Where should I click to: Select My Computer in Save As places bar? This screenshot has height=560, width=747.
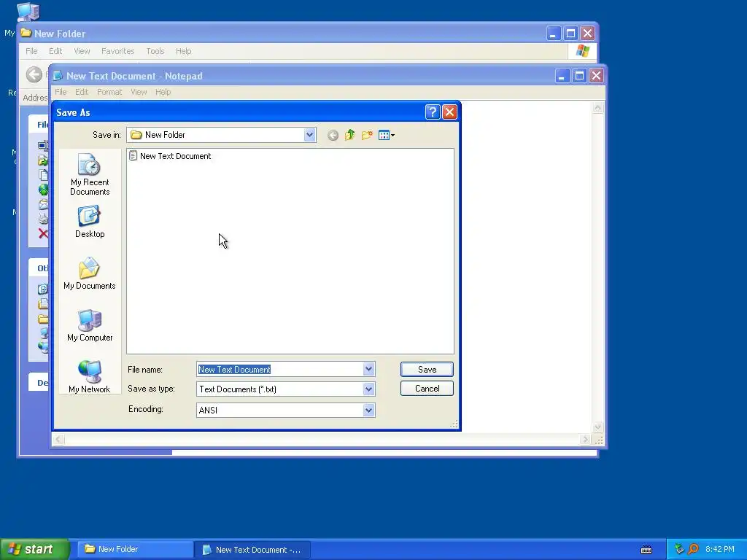tap(90, 326)
